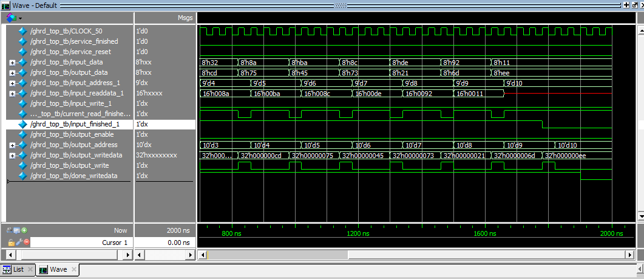This screenshot has height=279, width=644.
Task: Click the diamond icon beside output_address signal
Action: tap(22, 145)
